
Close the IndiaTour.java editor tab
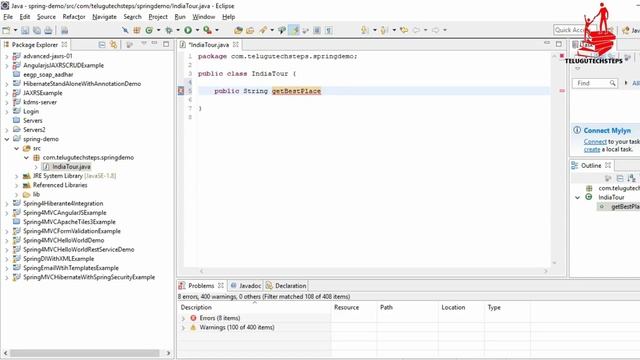(x=236, y=44)
